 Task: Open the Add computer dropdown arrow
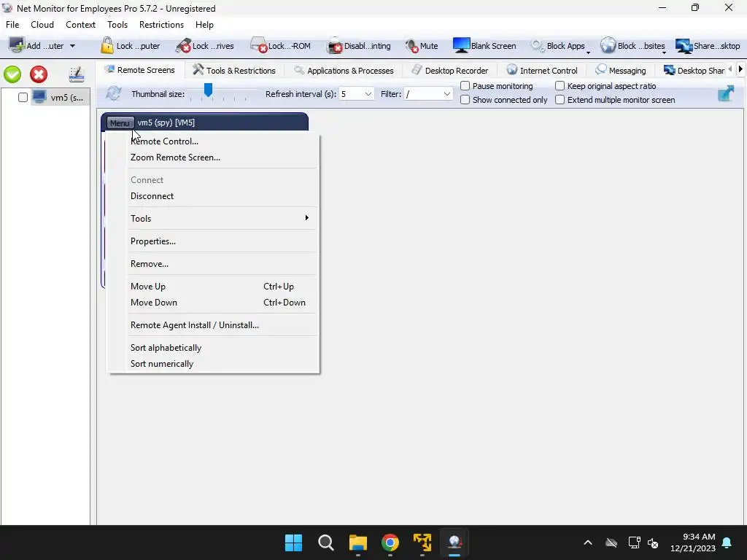tap(72, 46)
